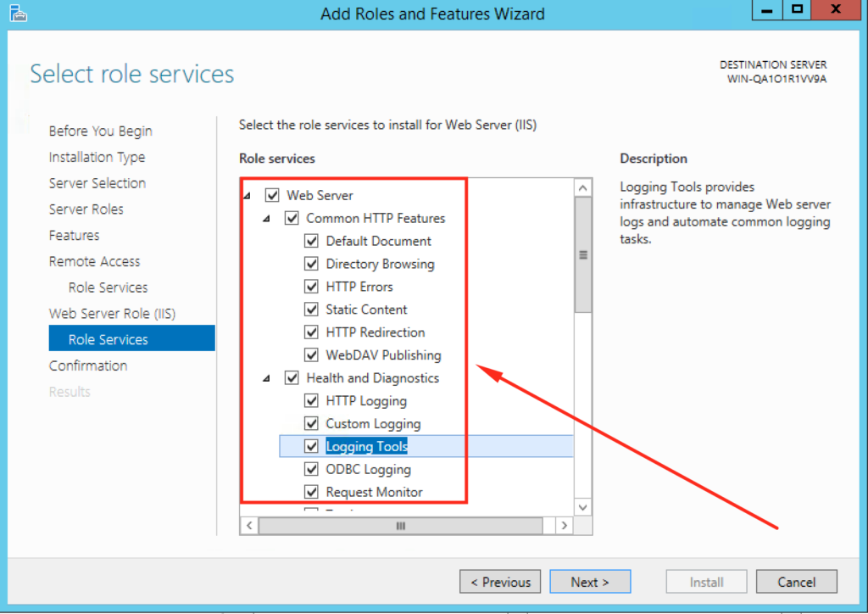Toggle the Common HTTP Features checkbox
868x614 pixels.
click(292, 218)
